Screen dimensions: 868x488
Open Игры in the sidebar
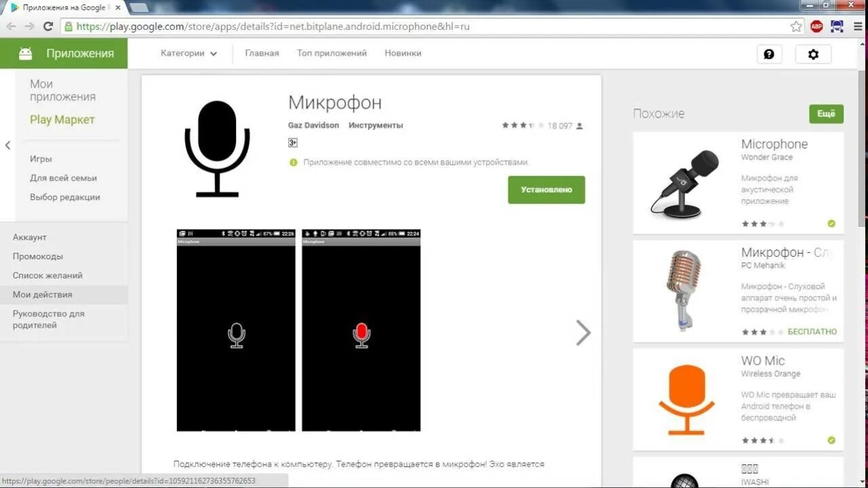click(x=41, y=159)
